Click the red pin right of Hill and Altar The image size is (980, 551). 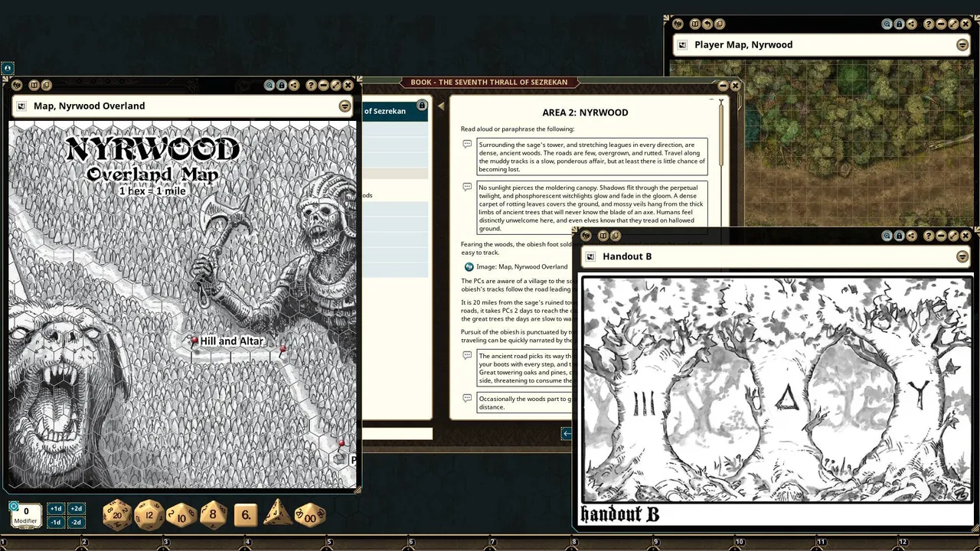(283, 349)
